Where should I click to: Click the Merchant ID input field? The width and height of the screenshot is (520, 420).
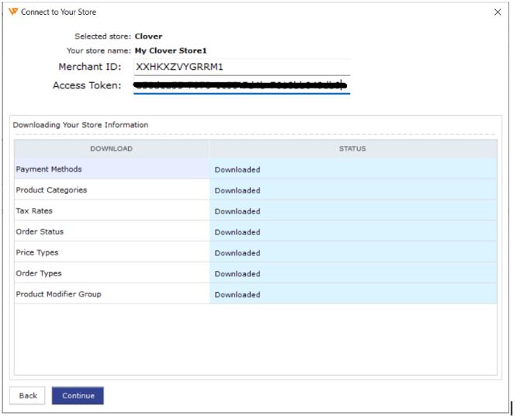241,68
